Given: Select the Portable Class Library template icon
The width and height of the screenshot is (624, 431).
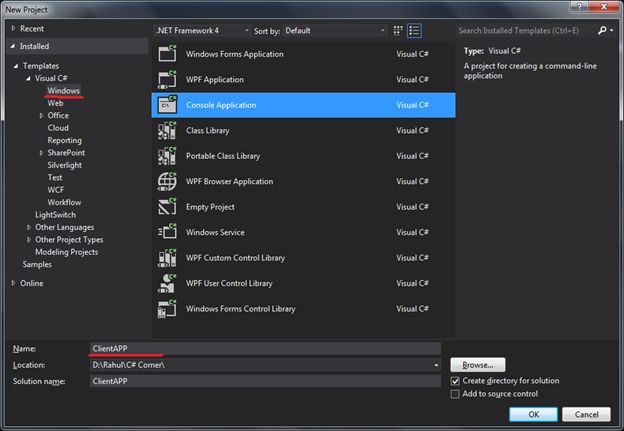Looking at the screenshot, I should pos(167,156).
